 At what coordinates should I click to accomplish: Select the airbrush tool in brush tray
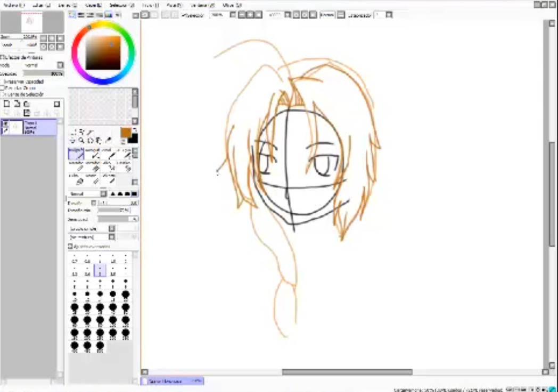pyautogui.click(x=93, y=154)
